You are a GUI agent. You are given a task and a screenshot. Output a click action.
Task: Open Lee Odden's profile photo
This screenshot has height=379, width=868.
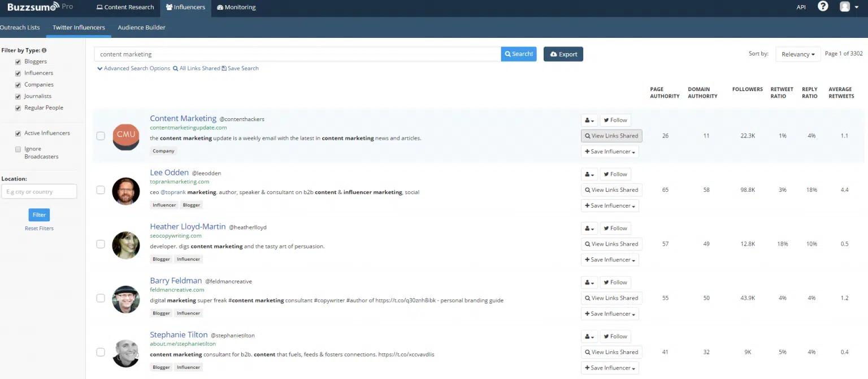coord(126,191)
